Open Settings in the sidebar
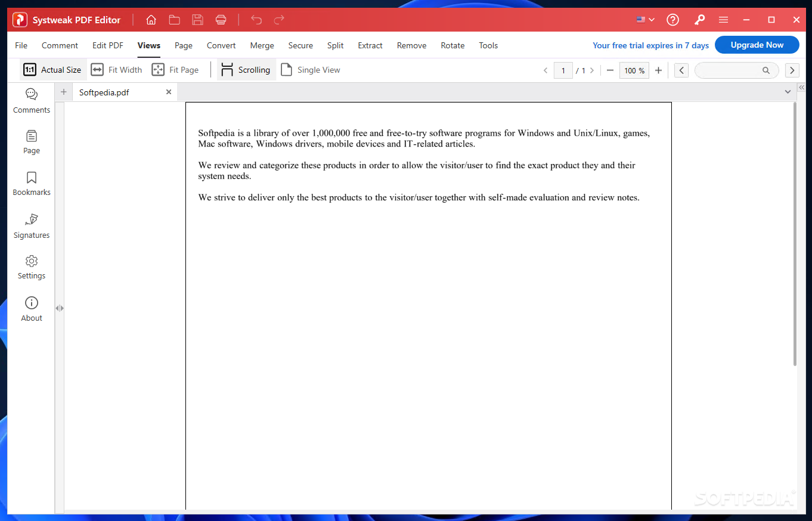The width and height of the screenshot is (812, 521). 32,267
